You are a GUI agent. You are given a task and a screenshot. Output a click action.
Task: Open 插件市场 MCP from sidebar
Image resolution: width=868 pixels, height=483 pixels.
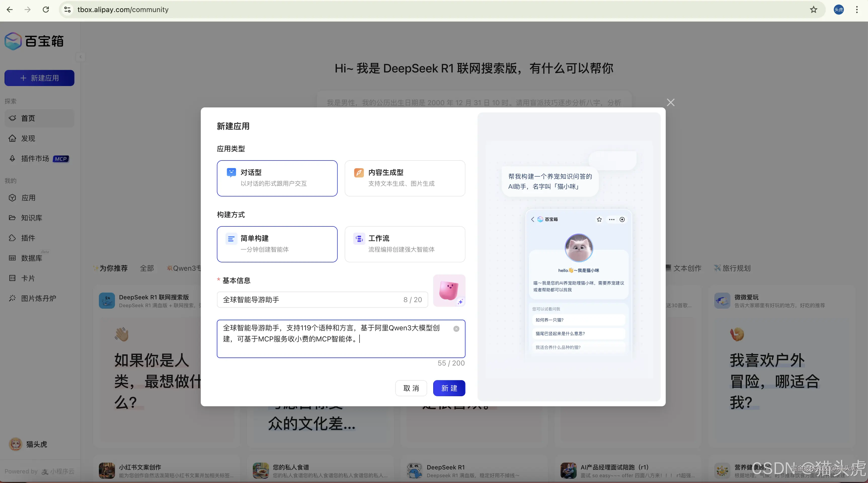[x=35, y=158]
